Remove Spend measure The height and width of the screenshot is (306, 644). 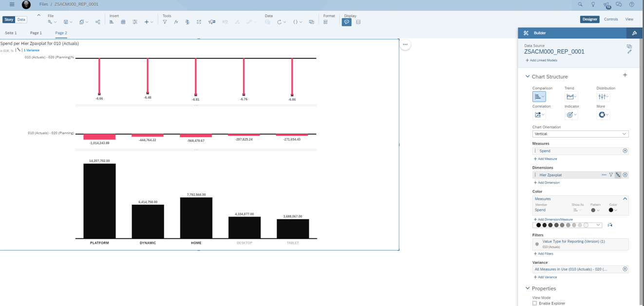click(x=625, y=151)
